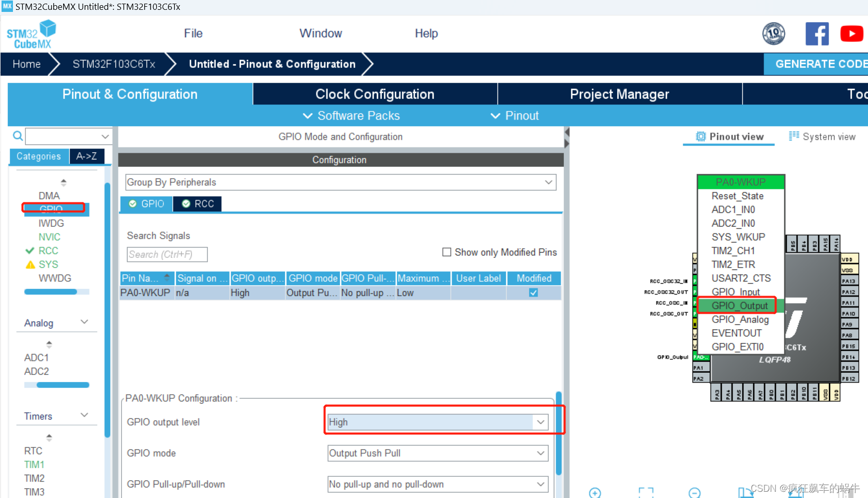Select the GPIO configuration tab

[146, 204]
